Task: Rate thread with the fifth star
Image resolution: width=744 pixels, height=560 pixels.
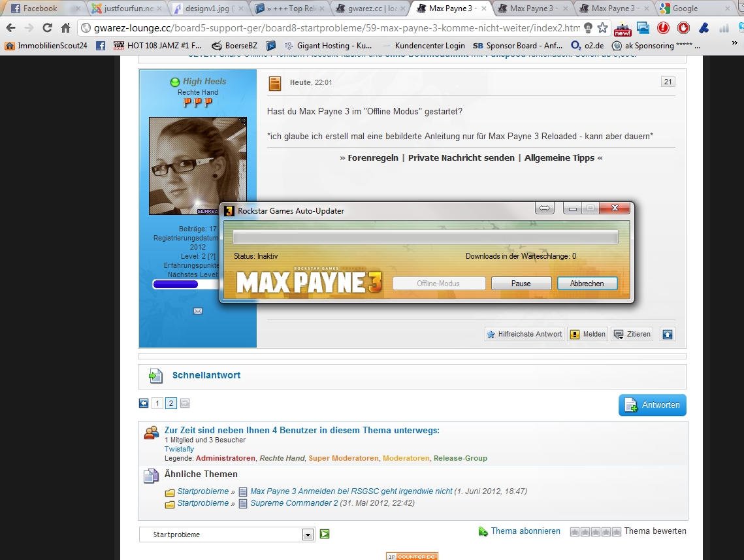Action: pyautogui.click(x=617, y=532)
